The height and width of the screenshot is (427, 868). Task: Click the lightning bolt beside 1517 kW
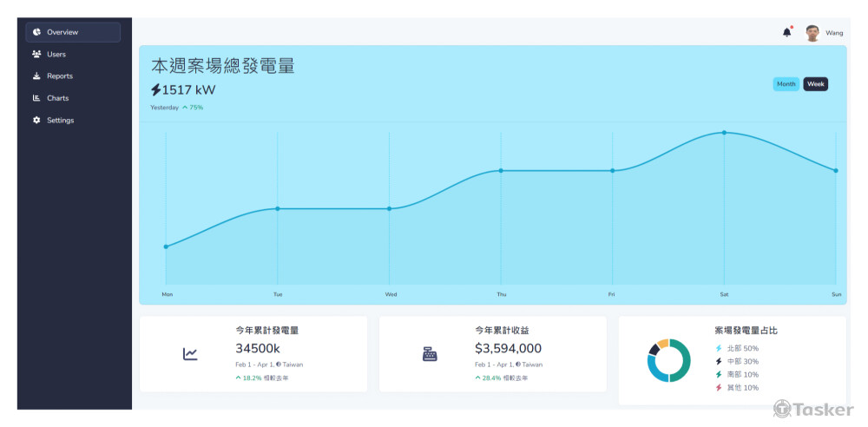pyautogui.click(x=156, y=89)
